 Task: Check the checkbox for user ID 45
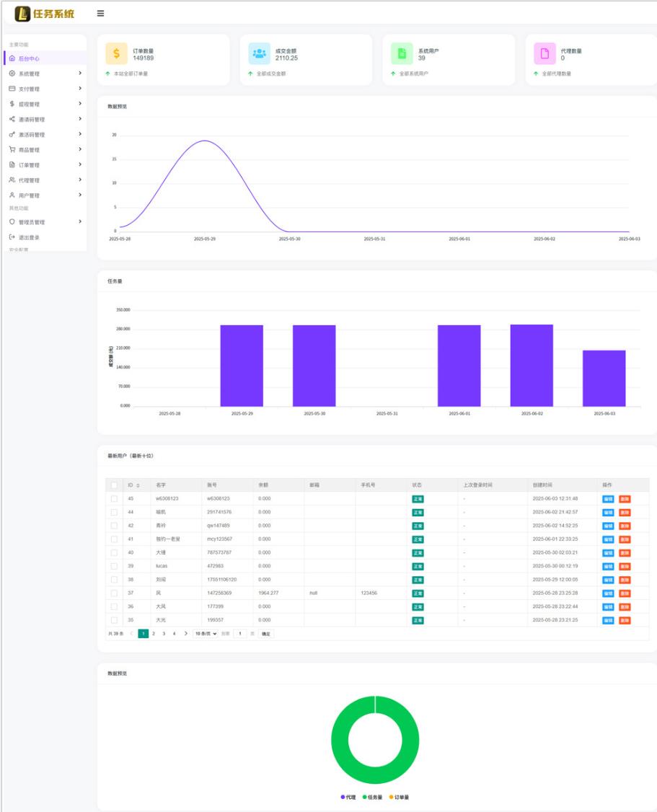pyautogui.click(x=114, y=498)
